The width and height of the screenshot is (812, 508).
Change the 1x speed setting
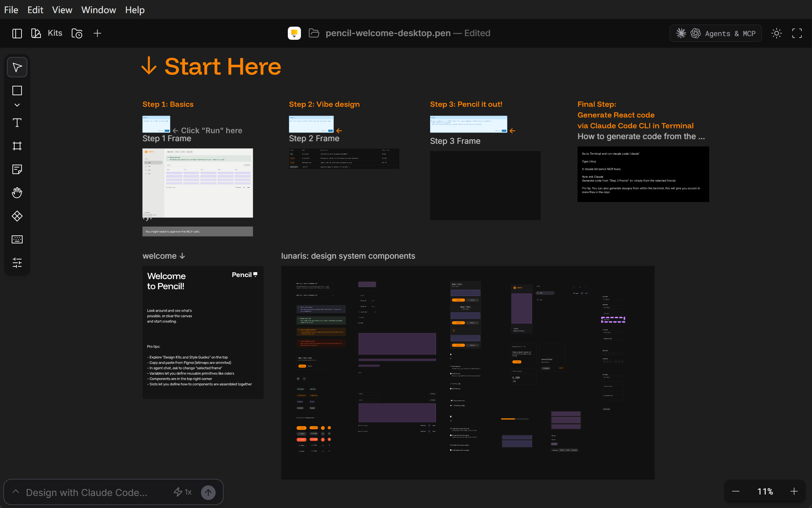point(182,492)
